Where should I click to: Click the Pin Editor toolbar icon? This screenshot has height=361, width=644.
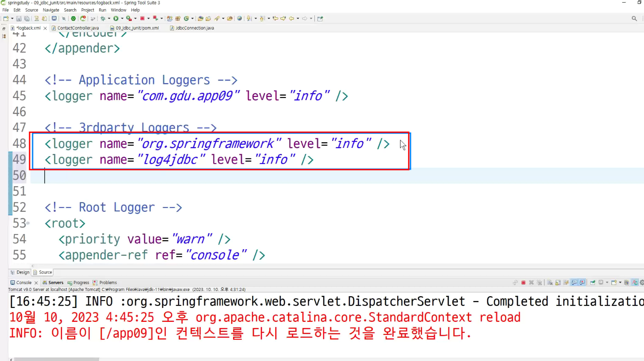click(x=320, y=18)
